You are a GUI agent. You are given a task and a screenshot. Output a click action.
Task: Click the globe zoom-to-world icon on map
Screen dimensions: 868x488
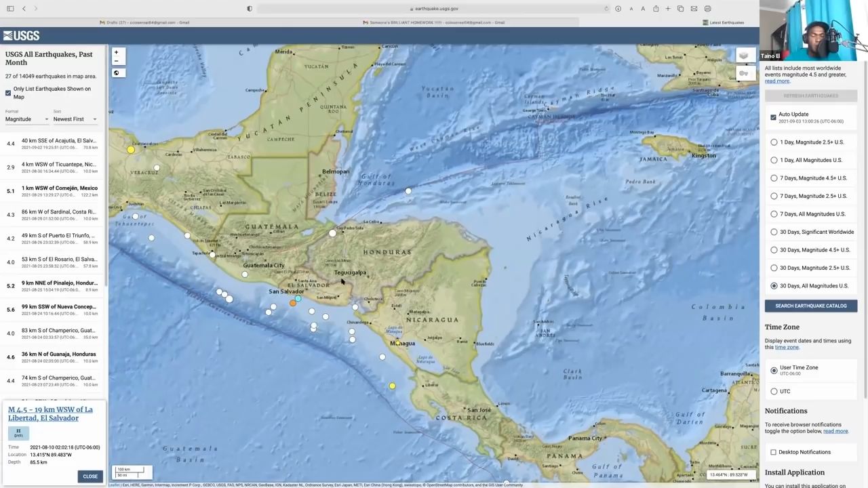coord(116,73)
